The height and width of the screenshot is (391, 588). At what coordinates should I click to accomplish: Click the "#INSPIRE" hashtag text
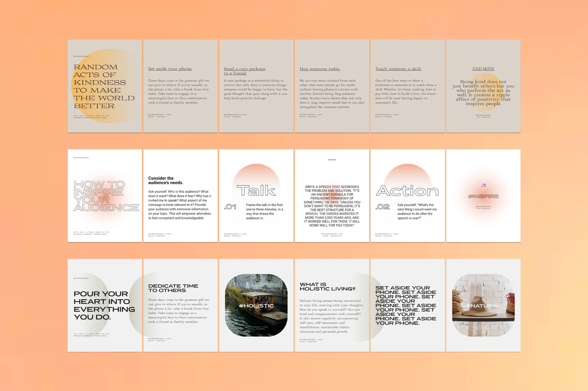pos(483,196)
